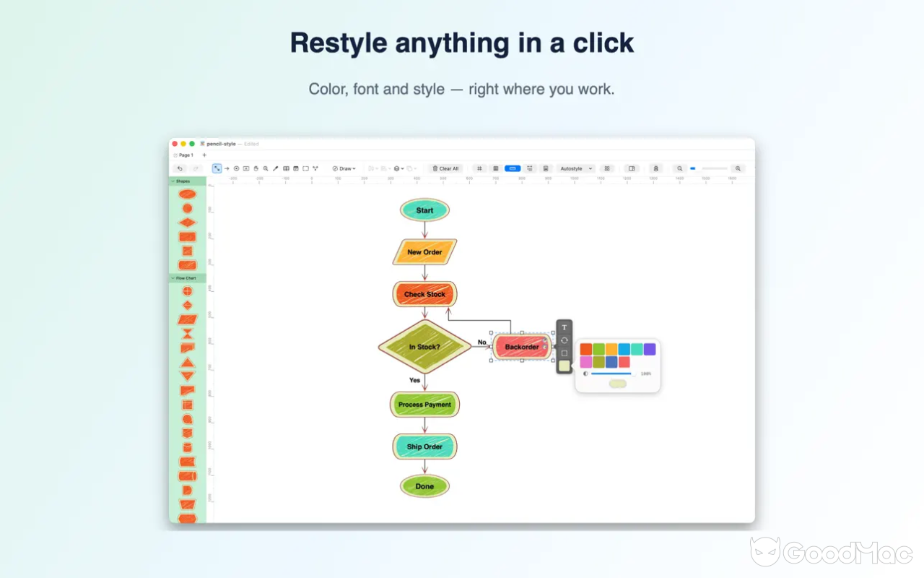Select the New Order parallelogram
Screen dimensions: 924x578
point(424,252)
